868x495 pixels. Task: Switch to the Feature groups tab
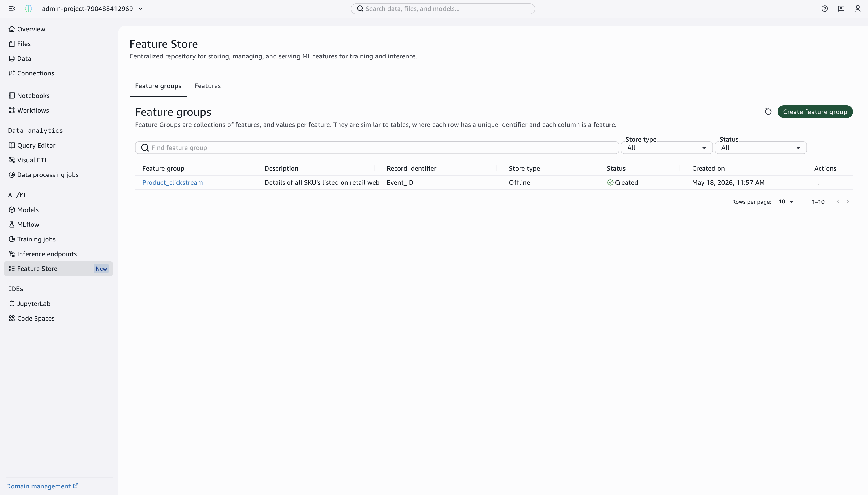point(158,86)
